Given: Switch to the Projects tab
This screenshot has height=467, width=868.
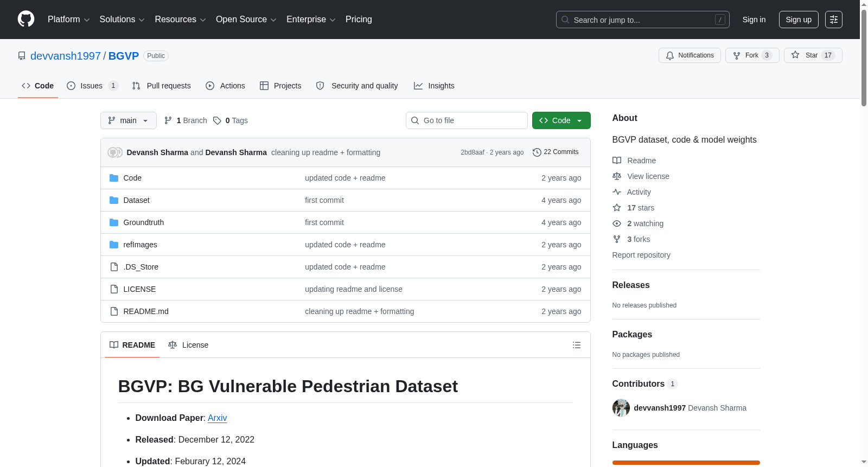Looking at the screenshot, I should 280,86.
